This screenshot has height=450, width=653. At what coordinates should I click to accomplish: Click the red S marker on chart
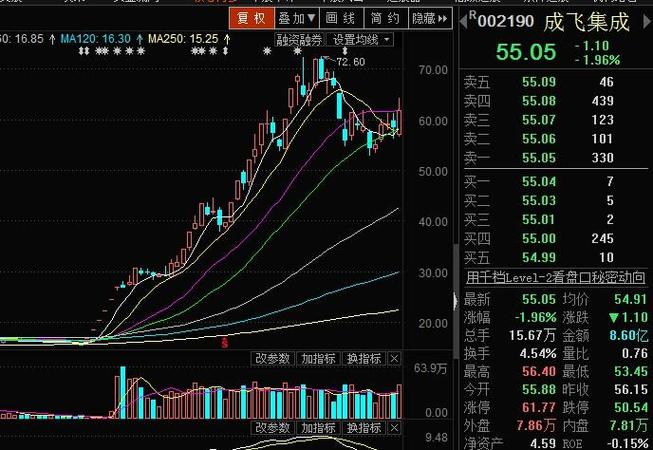pos(225,342)
